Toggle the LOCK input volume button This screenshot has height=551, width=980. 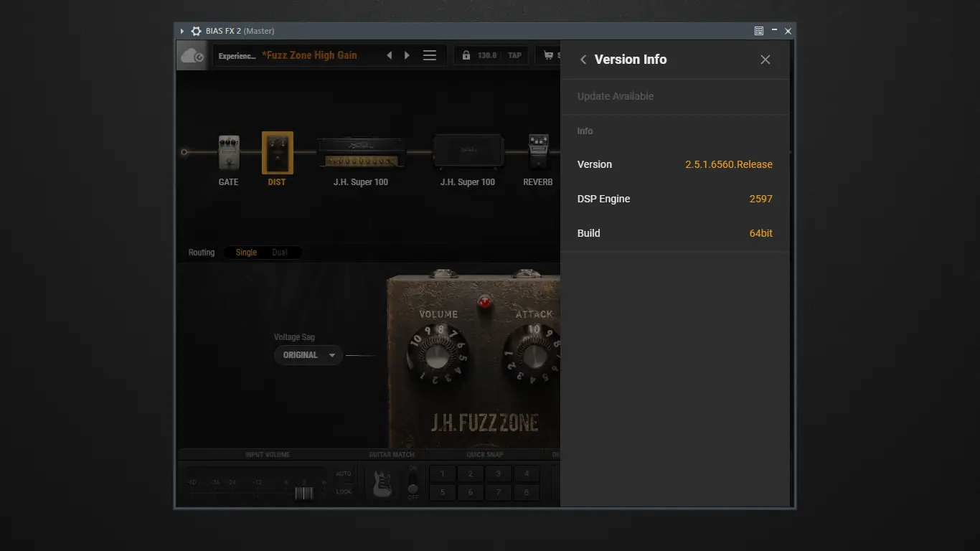point(344,491)
